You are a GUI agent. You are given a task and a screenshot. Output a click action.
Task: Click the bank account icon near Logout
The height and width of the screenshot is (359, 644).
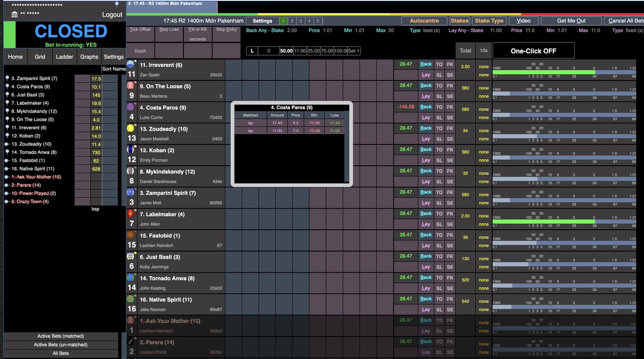(x=14, y=14)
